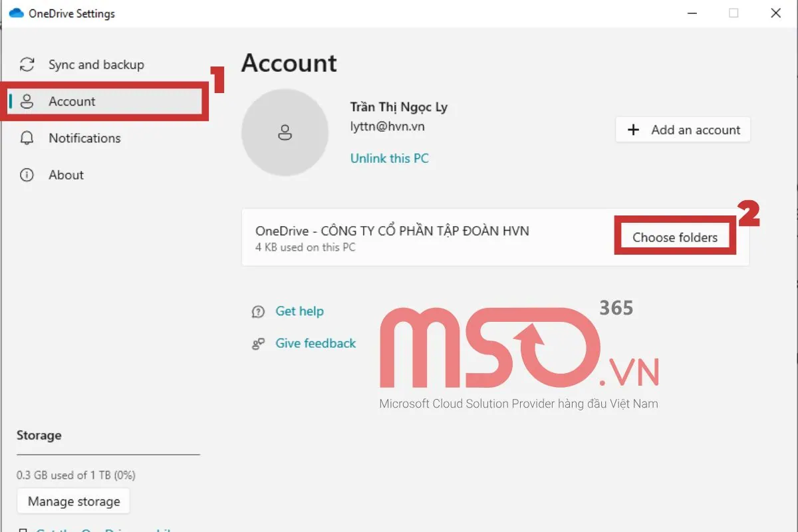The width and height of the screenshot is (798, 532).
Task: Click the OneDrive cloud icon in title bar
Action: pos(16,13)
